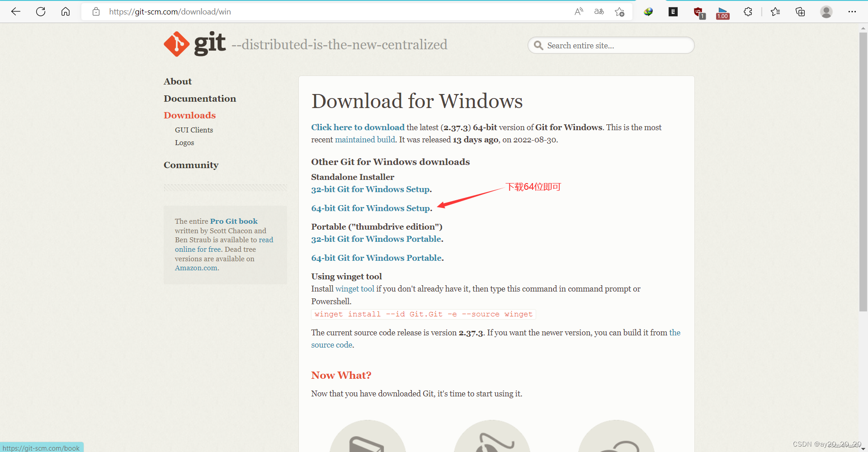Screen dimensions: 868x452
Task: Download 32-bit Git for Windows Portable
Action: click(376, 239)
